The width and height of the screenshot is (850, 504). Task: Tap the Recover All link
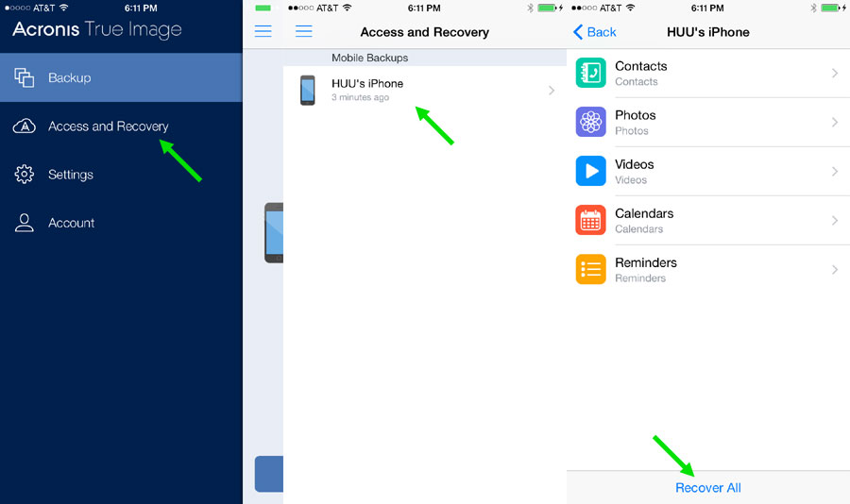point(708,488)
